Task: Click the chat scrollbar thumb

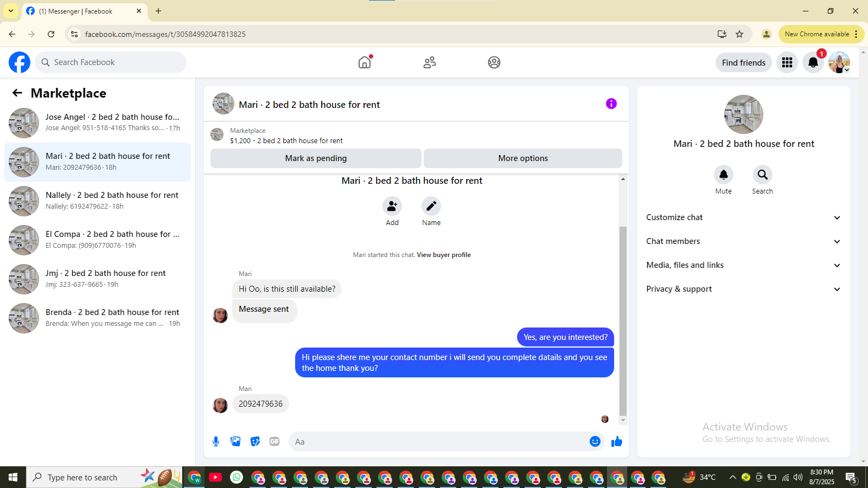Action: [623, 321]
